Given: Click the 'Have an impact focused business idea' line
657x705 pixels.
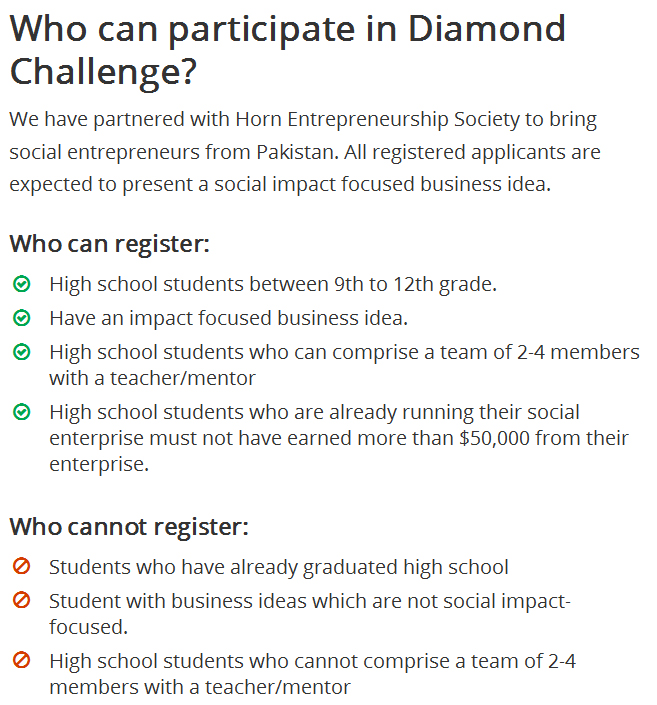Looking at the screenshot, I should [x=228, y=318].
